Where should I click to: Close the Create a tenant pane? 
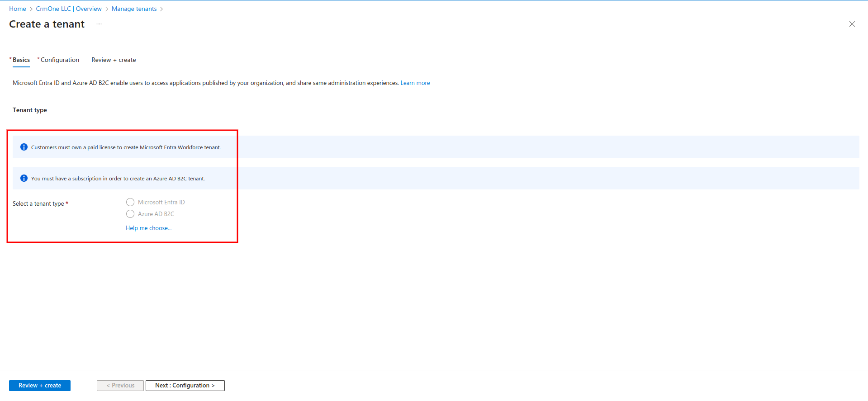852,24
